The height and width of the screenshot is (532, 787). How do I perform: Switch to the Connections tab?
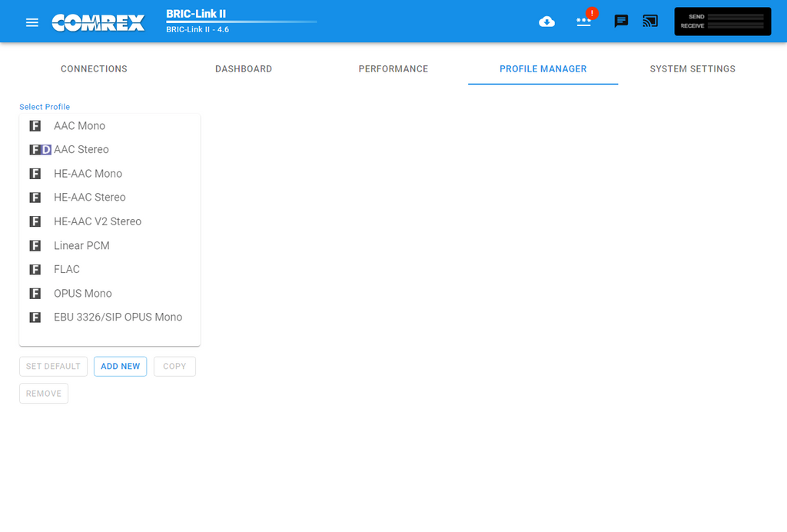(94, 69)
